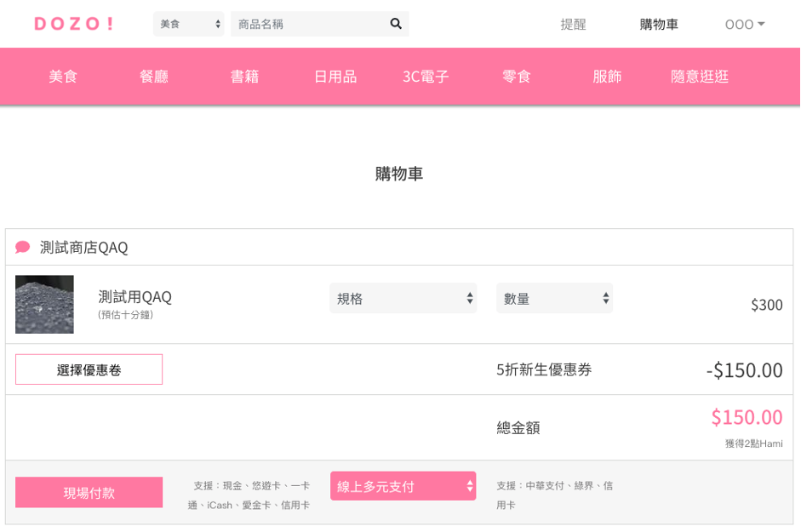
Task: Open the 美食 category dropdown in search bar
Action: 188,24
